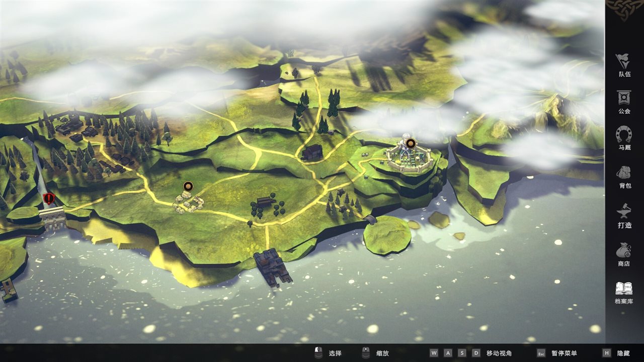Select the round marker above the castle
Screen dimensions: 644x362
[x=411, y=143]
